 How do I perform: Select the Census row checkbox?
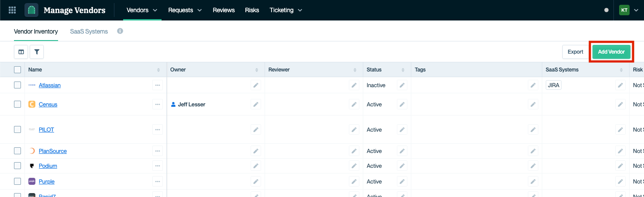tap(17, 104)
